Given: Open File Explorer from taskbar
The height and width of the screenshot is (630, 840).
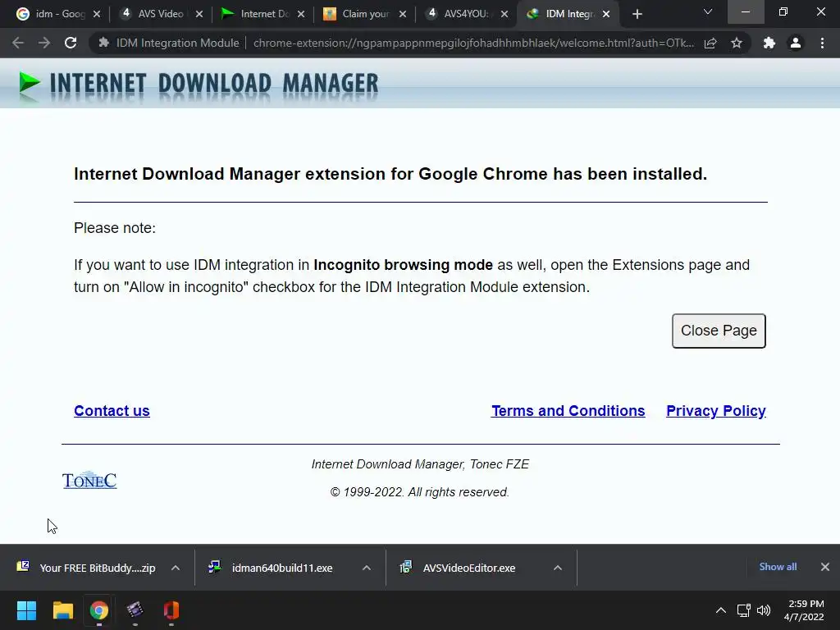Looking at the screenshot, I should tap(62, 610).
